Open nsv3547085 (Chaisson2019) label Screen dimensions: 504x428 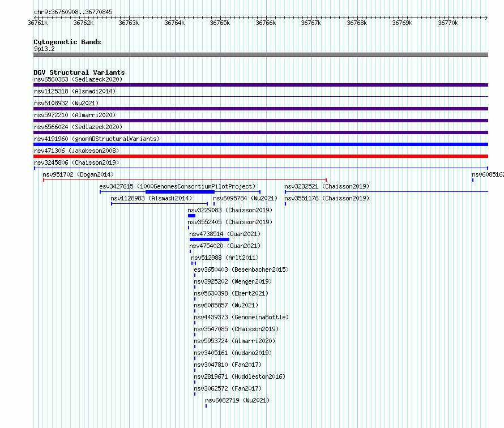point(236,329)
